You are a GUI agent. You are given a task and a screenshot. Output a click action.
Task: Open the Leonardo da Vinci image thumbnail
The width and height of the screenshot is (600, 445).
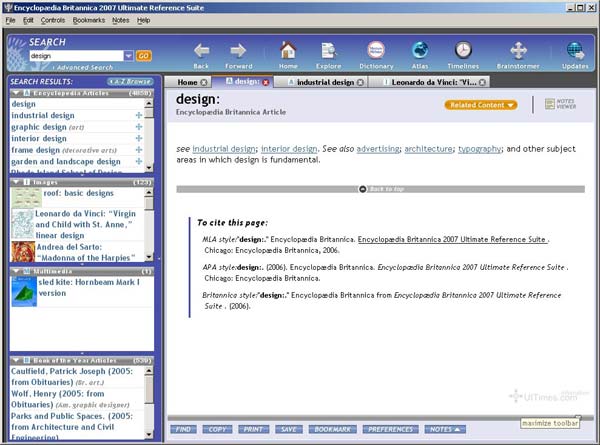coord(22,224)
